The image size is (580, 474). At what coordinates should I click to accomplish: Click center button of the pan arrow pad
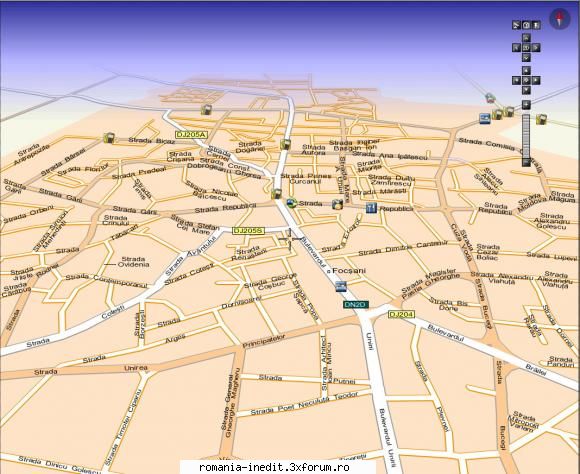526,80
